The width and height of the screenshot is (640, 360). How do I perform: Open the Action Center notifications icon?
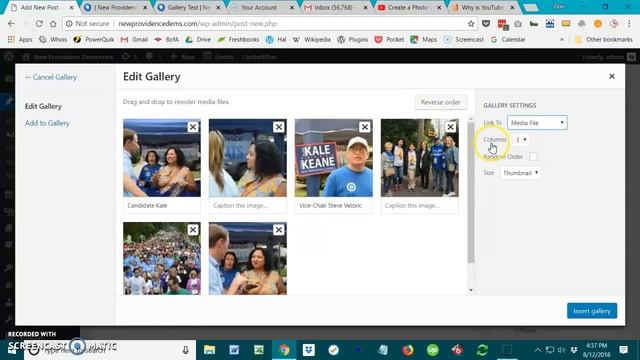[623, 350]
